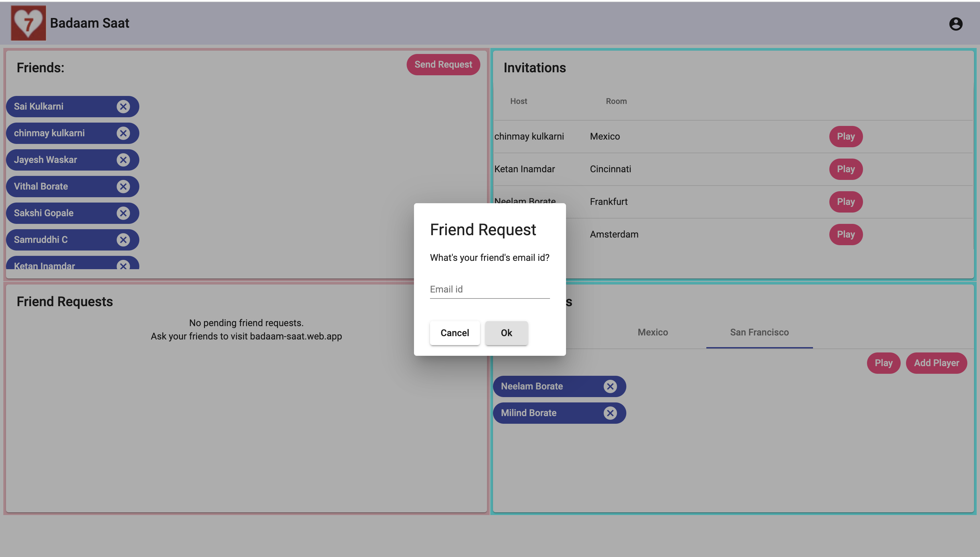
Task: Remove Neelam Borate from room players
Action: coord(610,386)
